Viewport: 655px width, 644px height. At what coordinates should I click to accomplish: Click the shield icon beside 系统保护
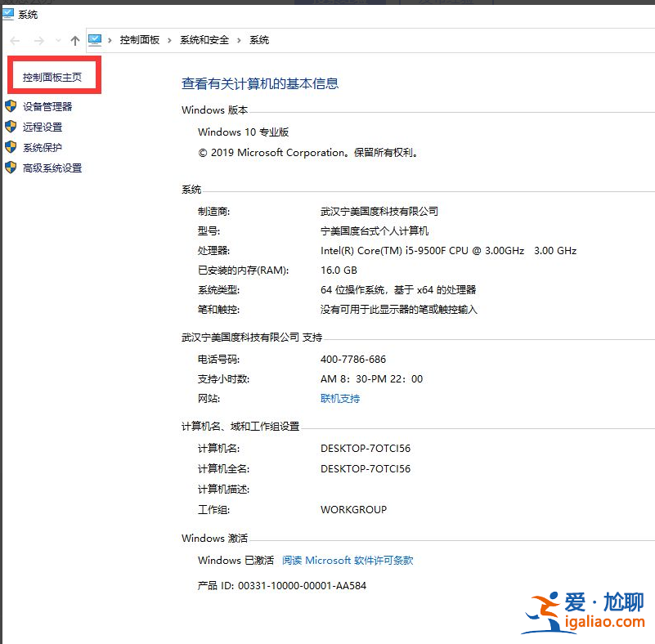point(9,148)
